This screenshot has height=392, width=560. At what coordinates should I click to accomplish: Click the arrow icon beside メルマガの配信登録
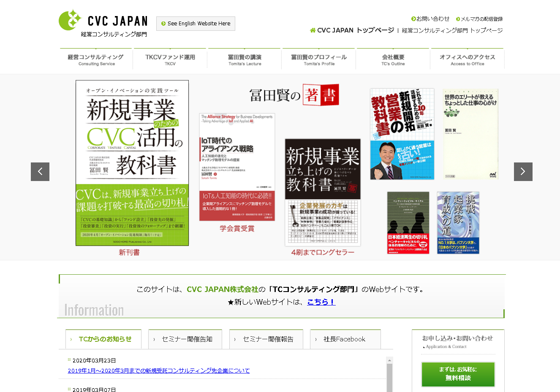(458, 19)
